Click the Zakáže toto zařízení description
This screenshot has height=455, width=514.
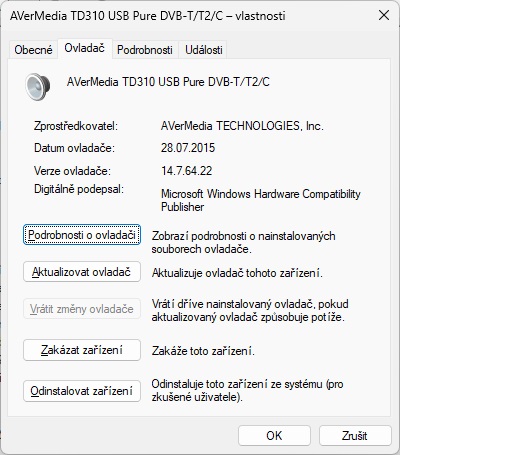(203, 351)
